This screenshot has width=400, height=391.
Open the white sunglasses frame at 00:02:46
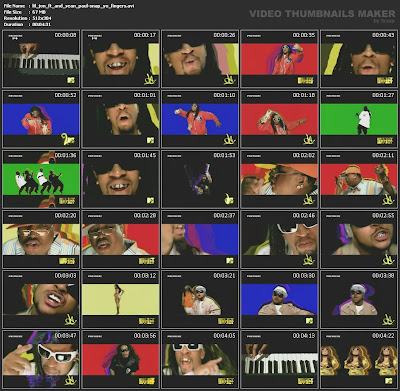pyautogui.click(x=279, y=239)
